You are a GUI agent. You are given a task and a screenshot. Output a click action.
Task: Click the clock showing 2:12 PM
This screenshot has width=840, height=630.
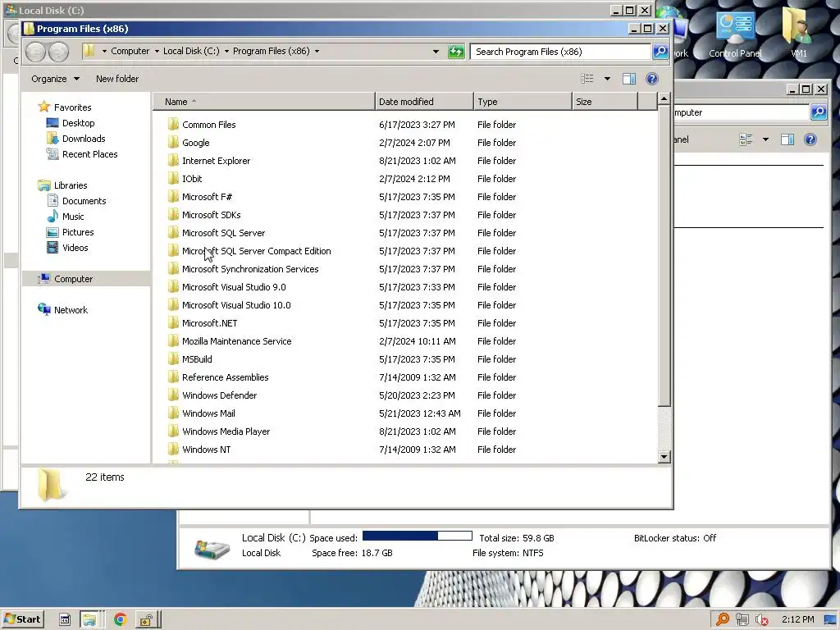coord(797,620)
